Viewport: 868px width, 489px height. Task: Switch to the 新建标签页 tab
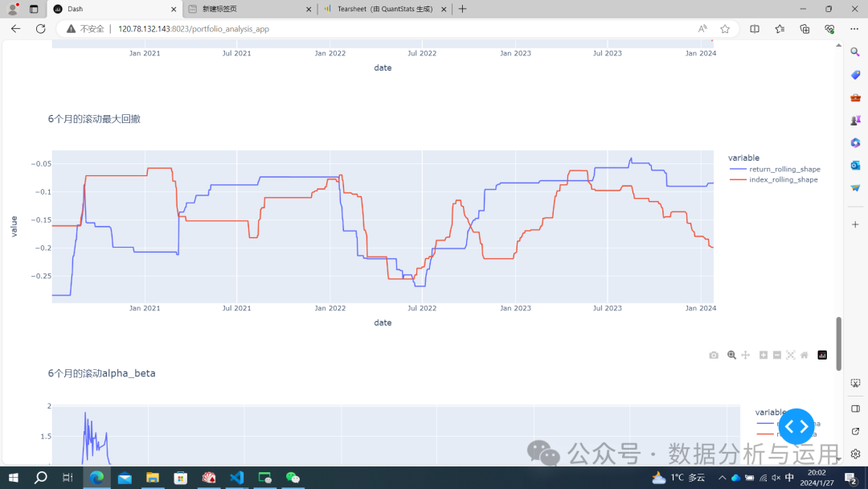tap(250, 9)
